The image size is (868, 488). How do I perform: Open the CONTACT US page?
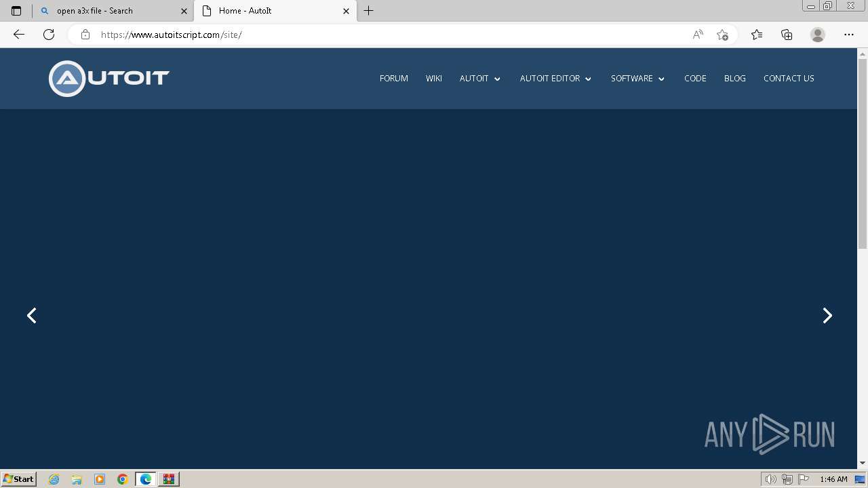pos(789,79)
